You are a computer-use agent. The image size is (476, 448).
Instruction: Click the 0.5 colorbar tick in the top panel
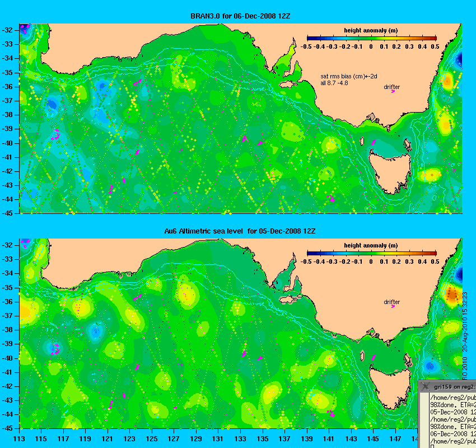tap(435, 46)
